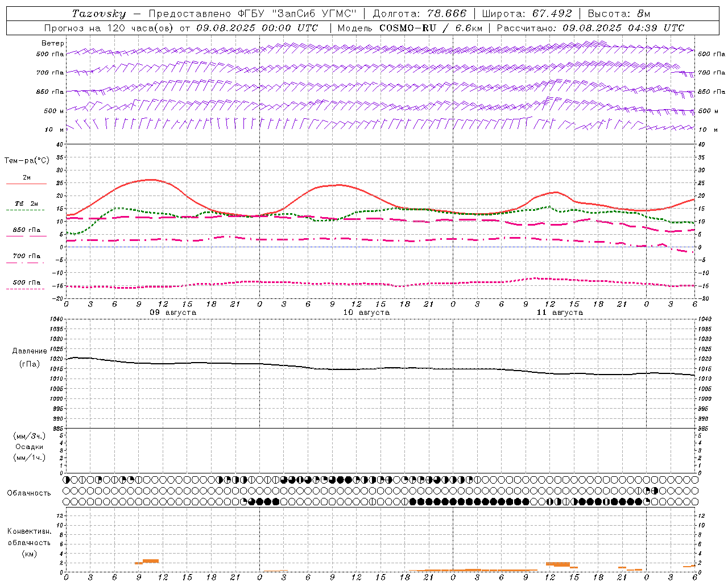Select the "2м" temperature legend entry
728x582 pixels.
(x=27, y=178)
